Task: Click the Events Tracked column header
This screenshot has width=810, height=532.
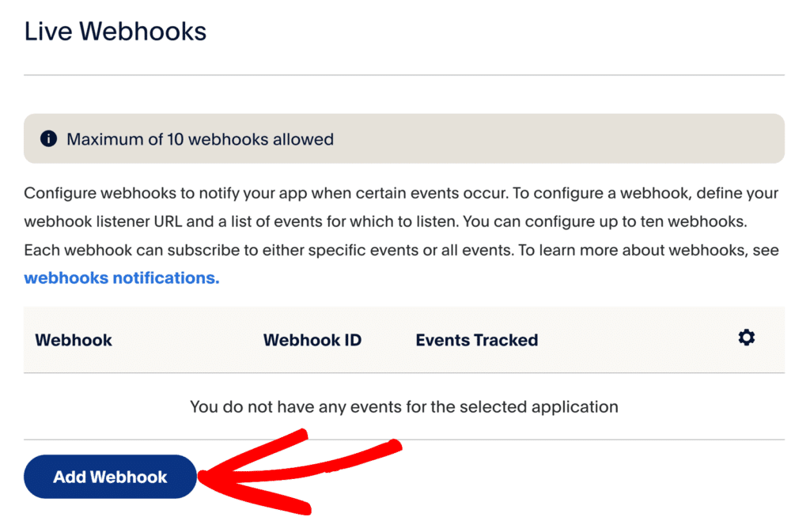Action: coord(476,341)
